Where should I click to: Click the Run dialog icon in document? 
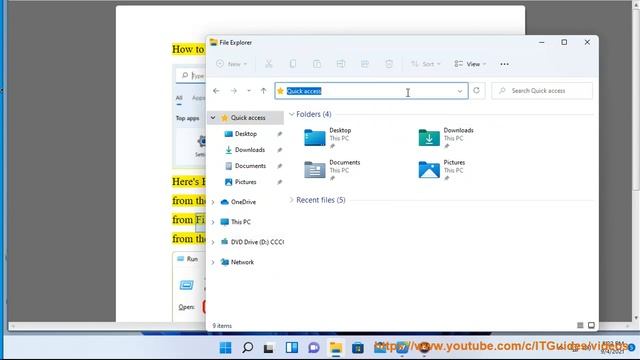(x=187, y=285)
